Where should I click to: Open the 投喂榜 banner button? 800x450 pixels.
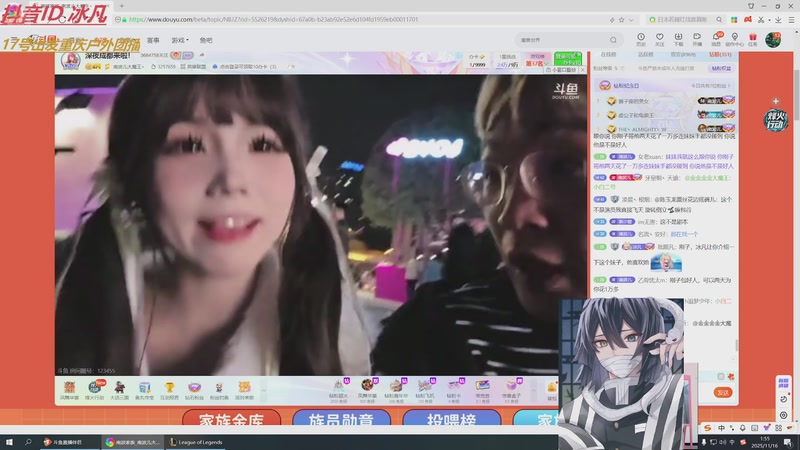pos(452,417)
